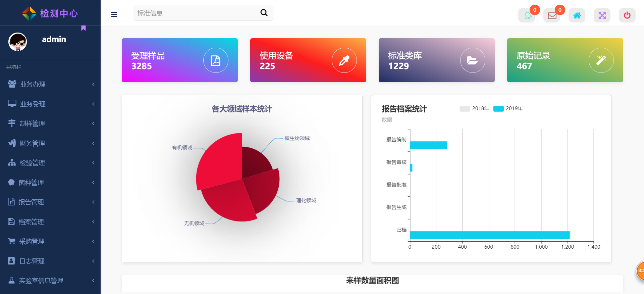Click the admin username link
This screenshot has width=644, height=294.
pyautogui.click(x=54, y=39)
